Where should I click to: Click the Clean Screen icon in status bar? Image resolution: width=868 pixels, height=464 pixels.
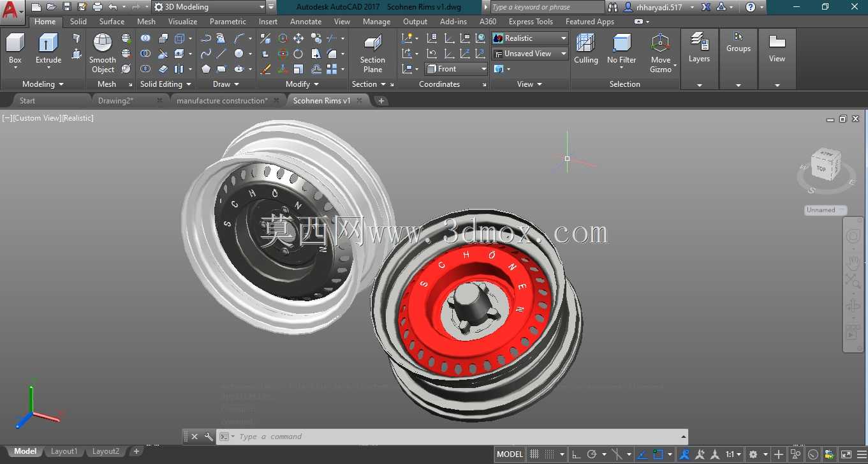tap(845, 454)
